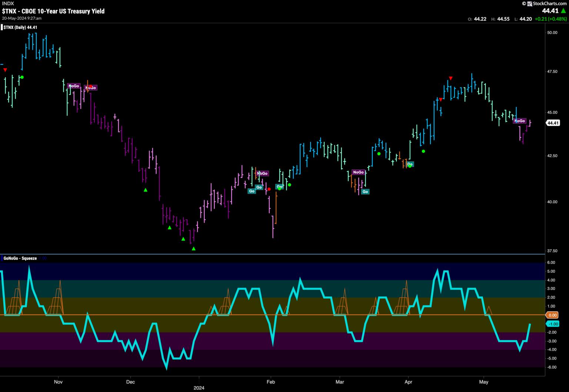
Task: Click the red down triangle at chart's far left
Action: pyautogui.click(x=5, y=70)
